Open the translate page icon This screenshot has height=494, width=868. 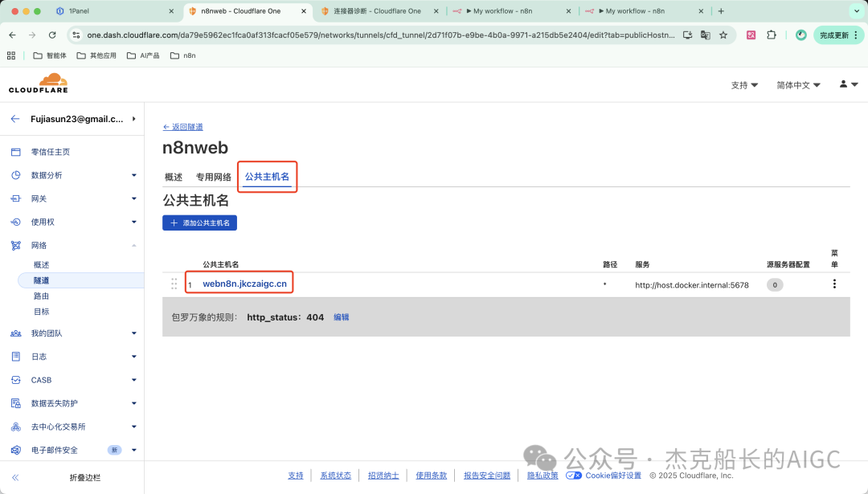click(x=706, y=35)
